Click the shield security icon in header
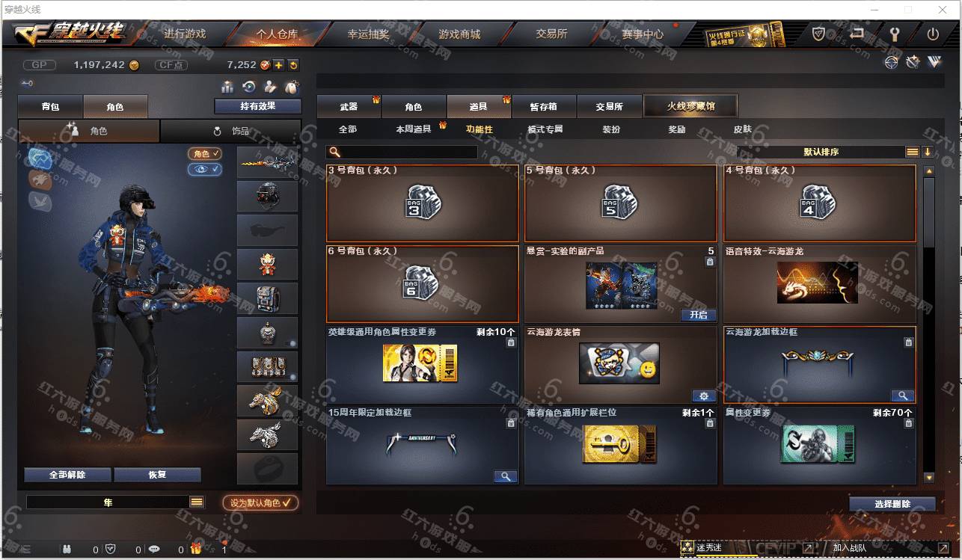 click(x=819, y=34)
